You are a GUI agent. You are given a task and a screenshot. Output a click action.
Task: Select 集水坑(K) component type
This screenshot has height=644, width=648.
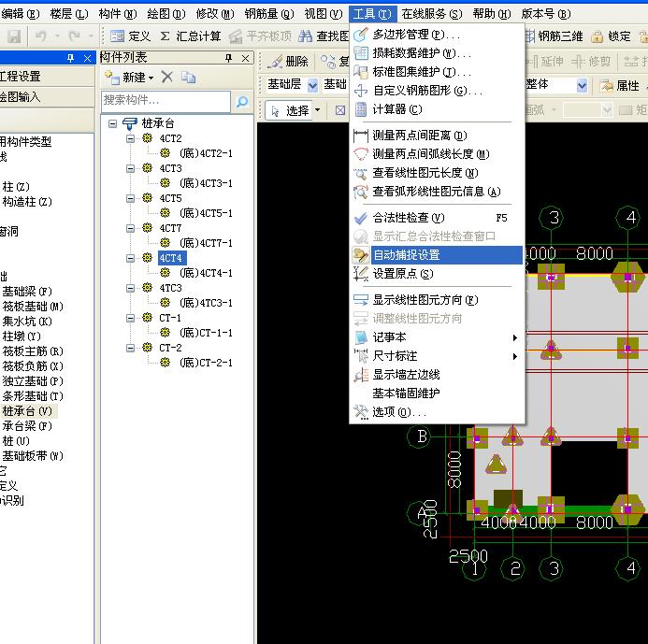pyautogui.click(x=27, y=322)
